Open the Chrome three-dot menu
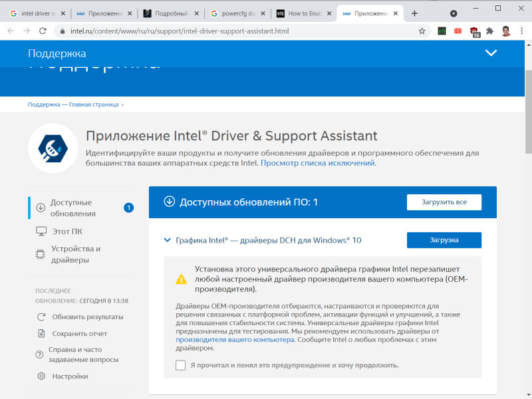The height and width of the screenshot is (399, 532). click(522, 31)
